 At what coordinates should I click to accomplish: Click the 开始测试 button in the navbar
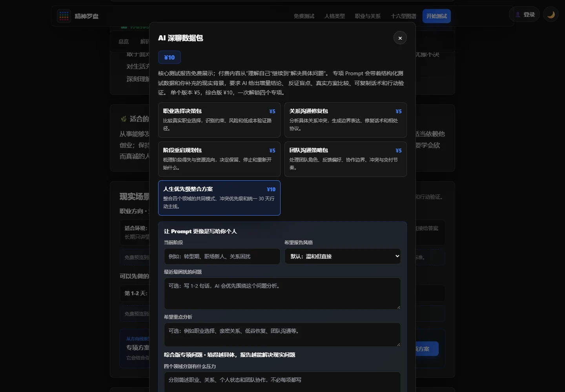pos(437,16)
